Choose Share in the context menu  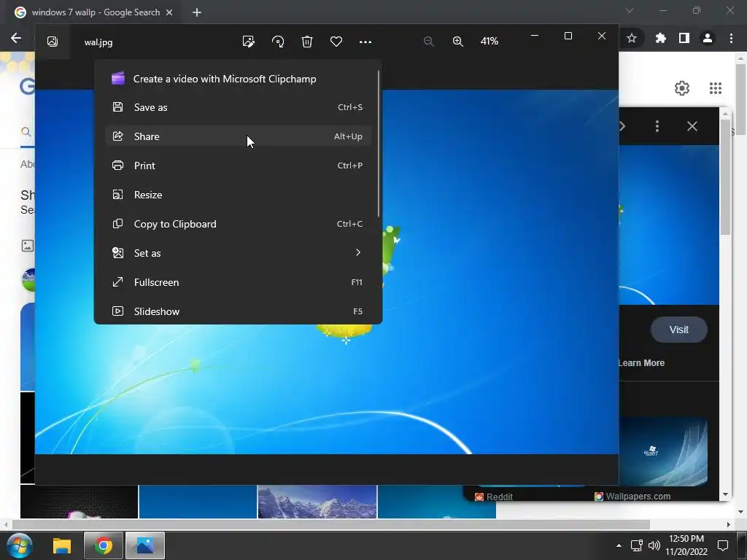tap(238, 136)
